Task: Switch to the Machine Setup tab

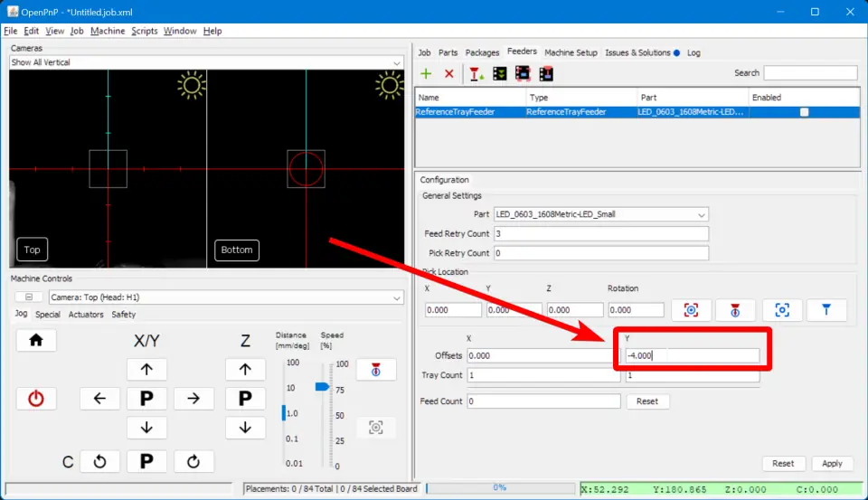Action: click(571, 52)
